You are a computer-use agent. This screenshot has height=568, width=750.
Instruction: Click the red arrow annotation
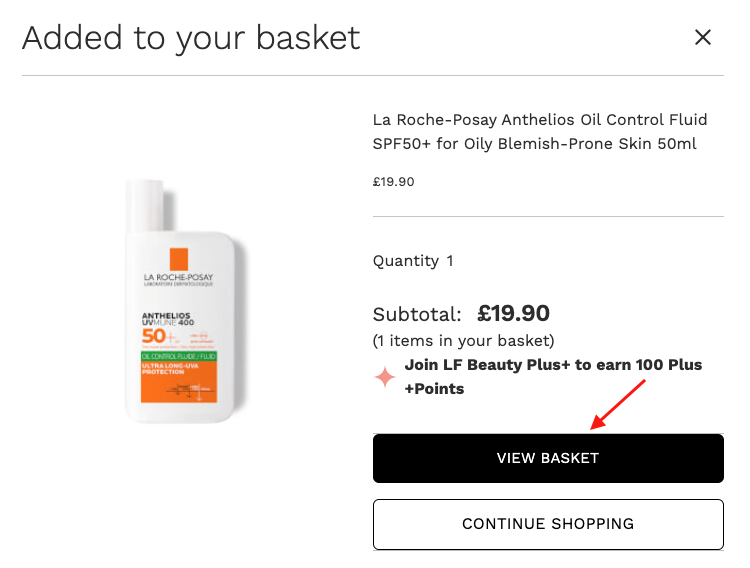(620, 402)
